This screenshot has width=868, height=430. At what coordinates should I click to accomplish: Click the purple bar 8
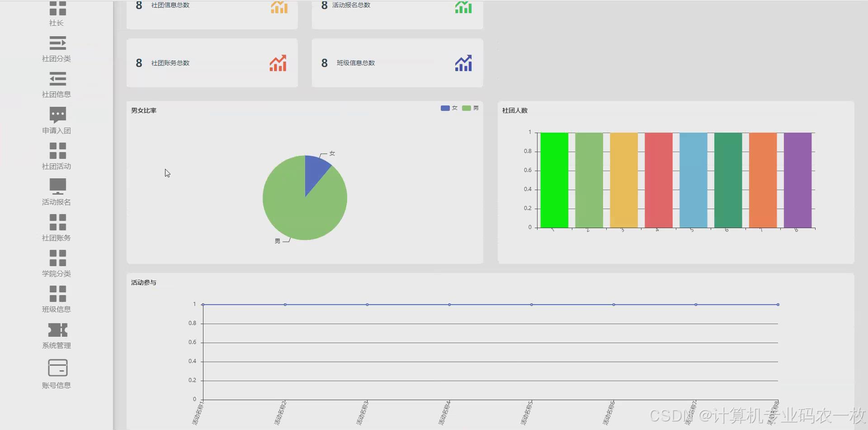coord(798,180)
